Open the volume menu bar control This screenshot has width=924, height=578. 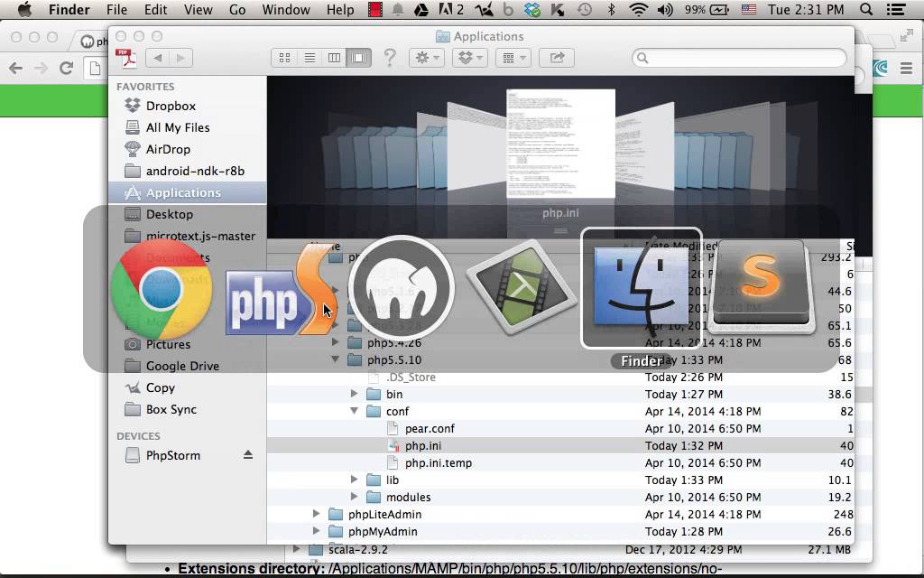coord(665,9)
